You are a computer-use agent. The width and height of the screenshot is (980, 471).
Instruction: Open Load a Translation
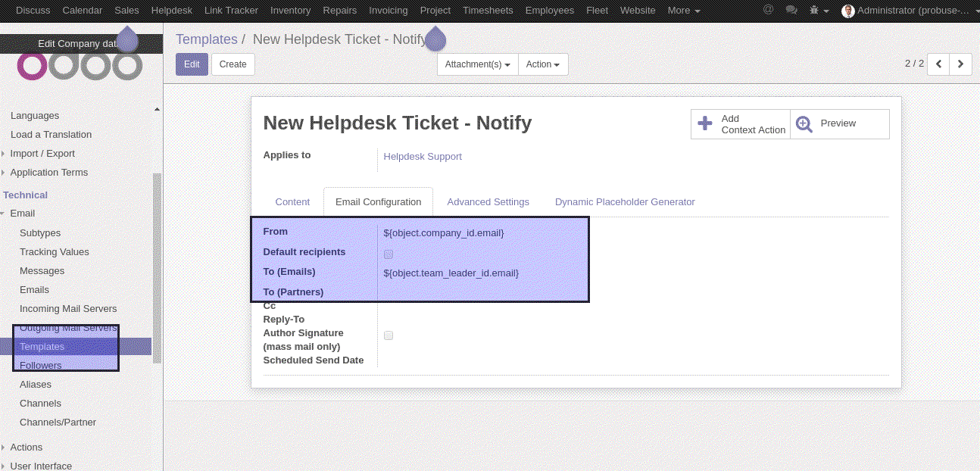pos(51,135)
